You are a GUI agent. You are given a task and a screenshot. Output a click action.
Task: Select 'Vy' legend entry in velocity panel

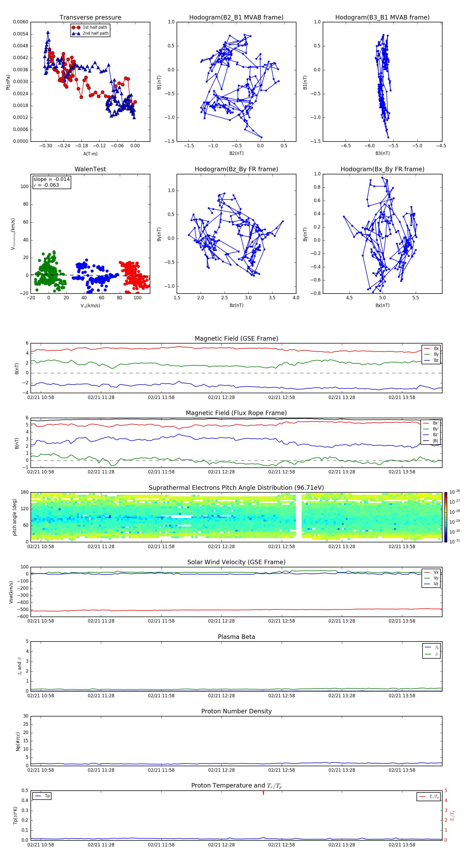[x=431, y=578]
